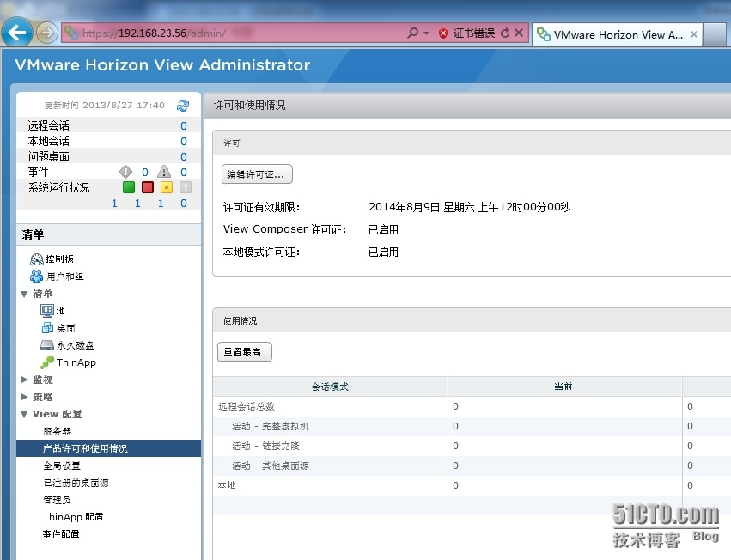The image size is (731, 560).
Task: Open a new blank browser tab
Action: point(715,34)
